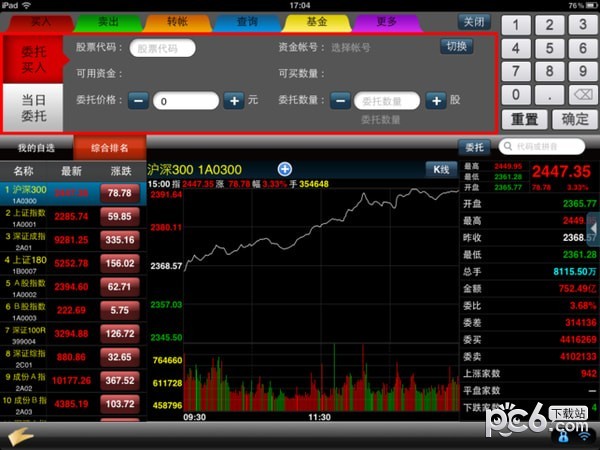Click the 78.78 change badge
Screen dimensions: 600x450
(119, 193)
